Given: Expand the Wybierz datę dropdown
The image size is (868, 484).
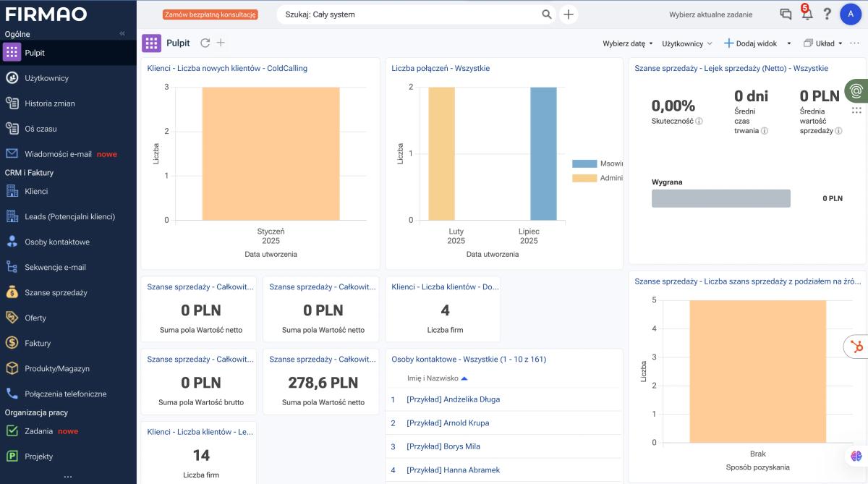Looking at the screenshot, I should (628, 43).
